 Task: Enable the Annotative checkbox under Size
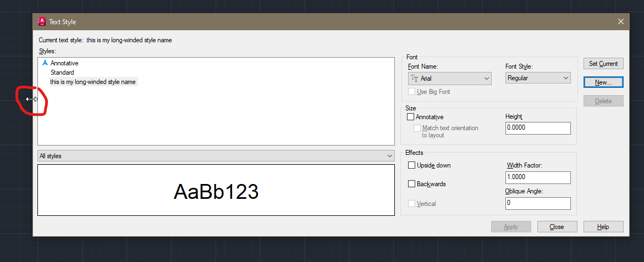[x=411, y=117]
